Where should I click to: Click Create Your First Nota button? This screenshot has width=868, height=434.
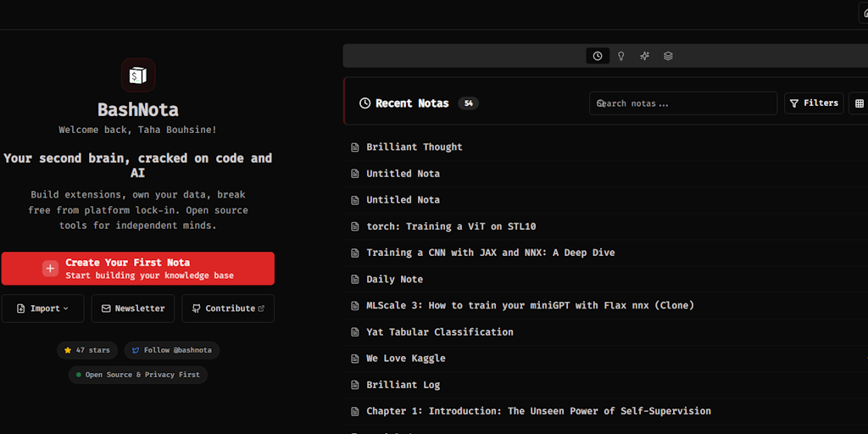click(x=138, y=269)
